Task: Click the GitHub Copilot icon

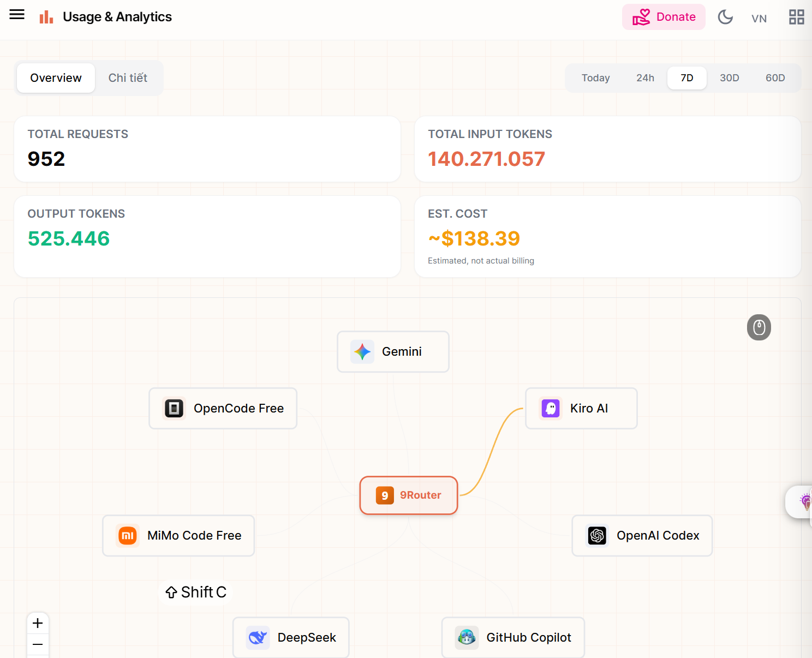Action: [x=467, y=638]
